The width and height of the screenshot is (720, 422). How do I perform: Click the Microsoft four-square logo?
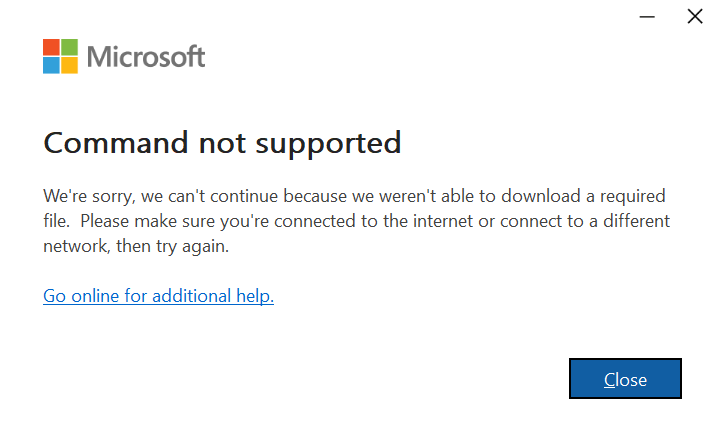point(60,56)
